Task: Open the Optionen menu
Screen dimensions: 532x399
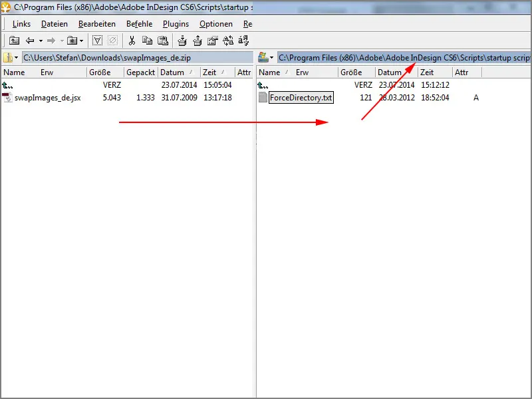Action: (x=216, y=24)
